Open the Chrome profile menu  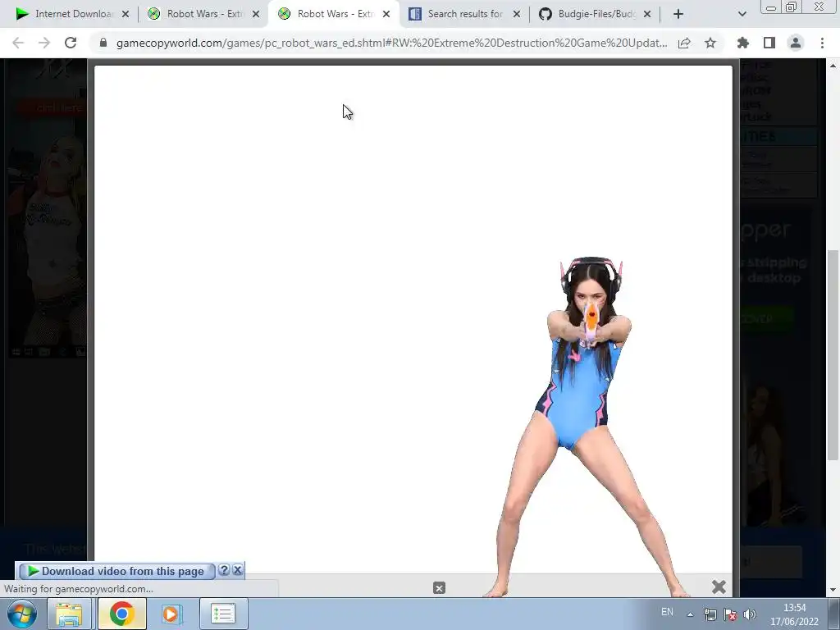tap(796, 43)
